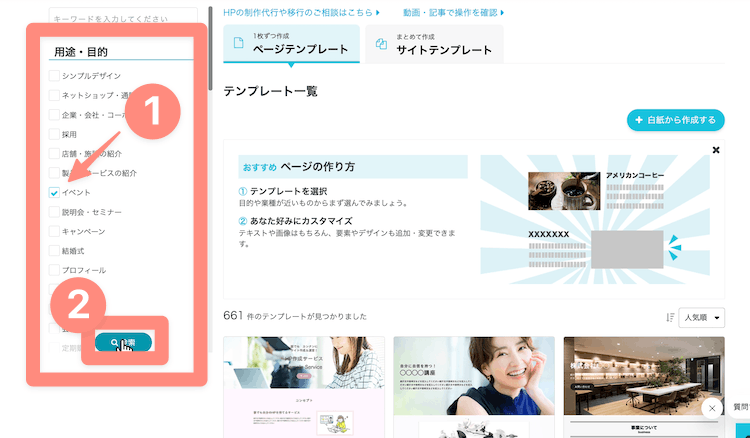Open the woman with laptop template thumbnail
This screenshot has height=438, width=750.
(x=304, y=387)
